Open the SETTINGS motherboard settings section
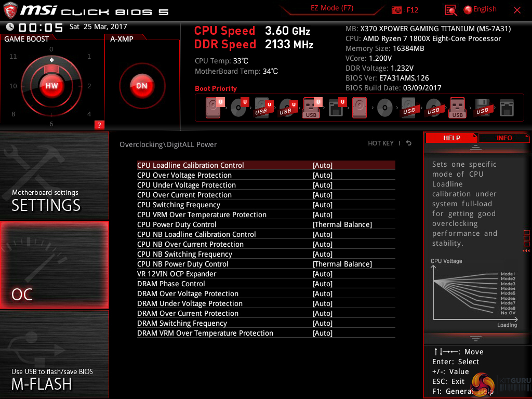532x399 pixels. [54, 176]
